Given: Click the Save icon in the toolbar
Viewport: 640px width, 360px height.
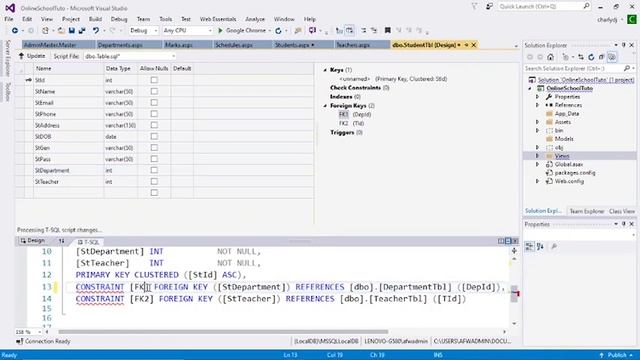Looking at the screenshot, I should pyautogui.click(x=71, y=31).
